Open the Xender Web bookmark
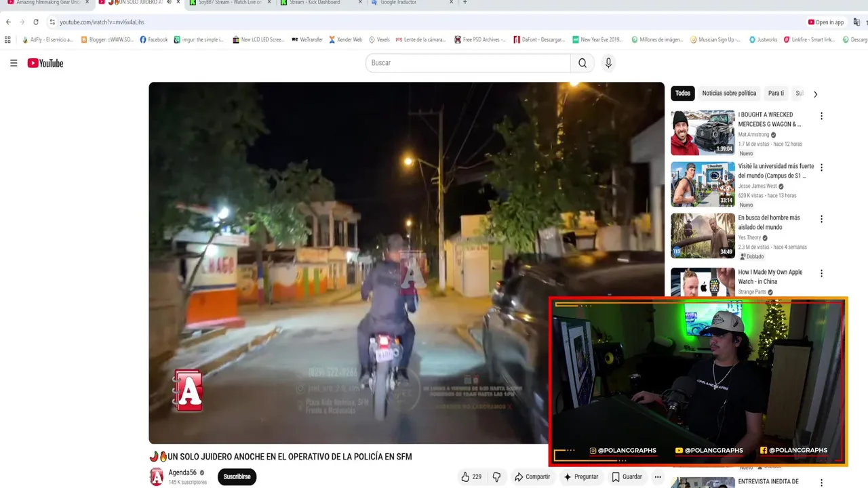Image resolution: width=868 pixels, height=488 pixels. pos(346,40)
